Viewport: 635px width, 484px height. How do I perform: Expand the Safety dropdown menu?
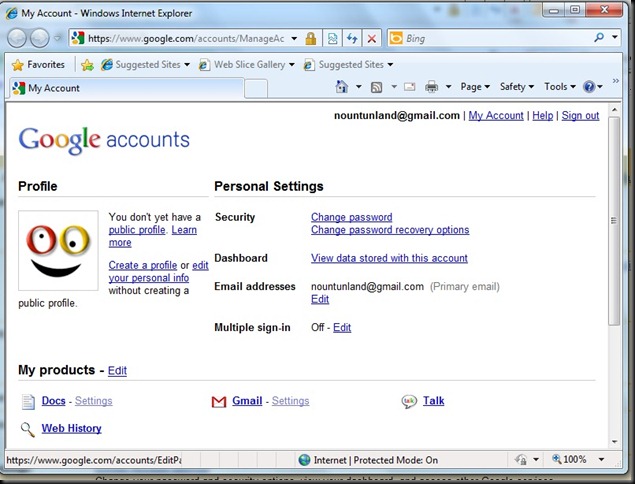point(516,88)
